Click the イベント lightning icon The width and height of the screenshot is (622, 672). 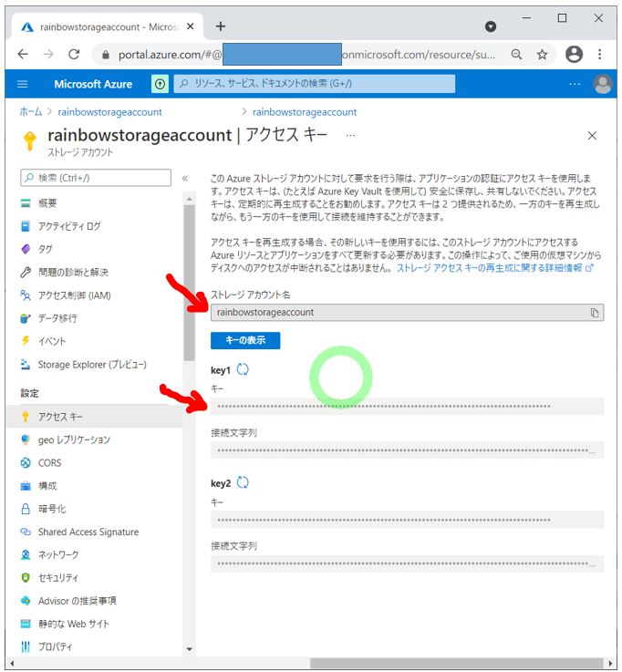coord(26,341)
